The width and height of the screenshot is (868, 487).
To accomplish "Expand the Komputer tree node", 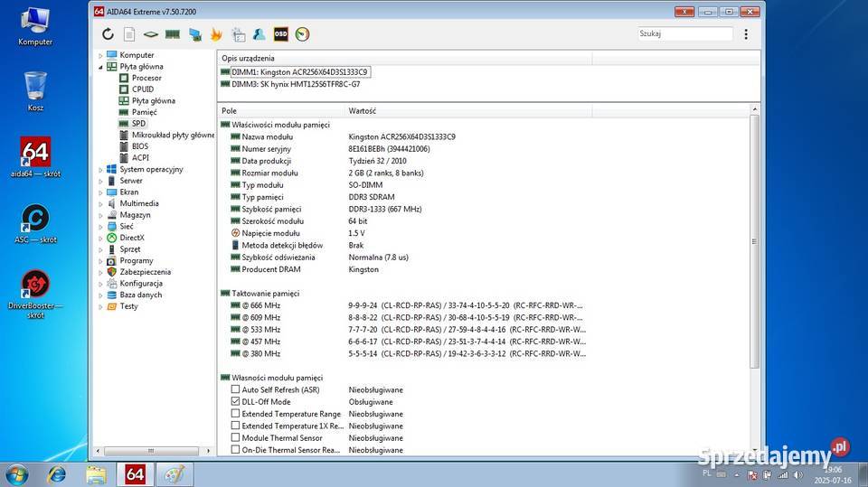I will (100, 55).
